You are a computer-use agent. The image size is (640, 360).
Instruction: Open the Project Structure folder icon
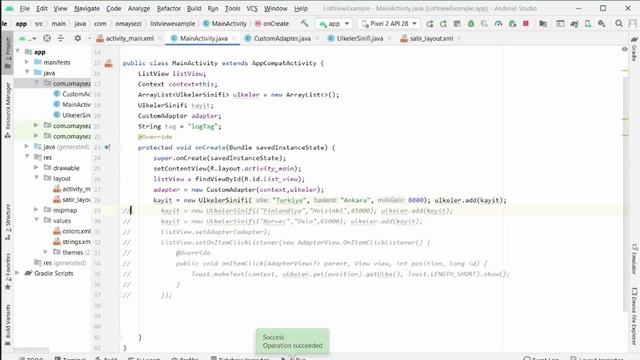point(543,24)
